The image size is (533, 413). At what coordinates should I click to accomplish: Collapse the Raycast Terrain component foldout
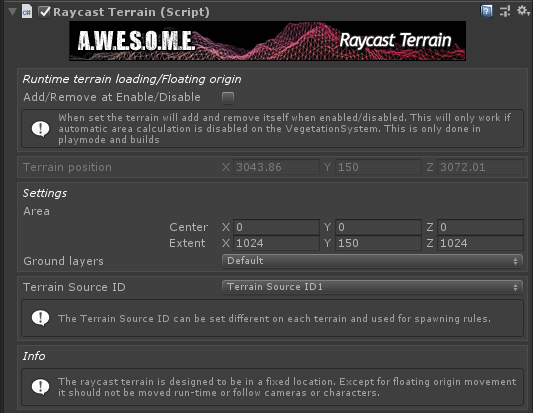pyautogui.click(x=13, y=12)
